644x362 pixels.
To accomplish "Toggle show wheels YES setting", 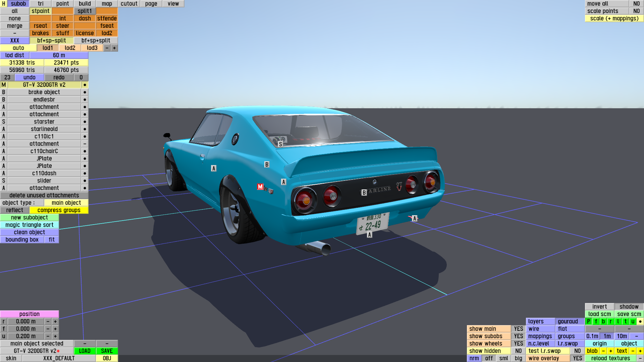I will [518, 344].
